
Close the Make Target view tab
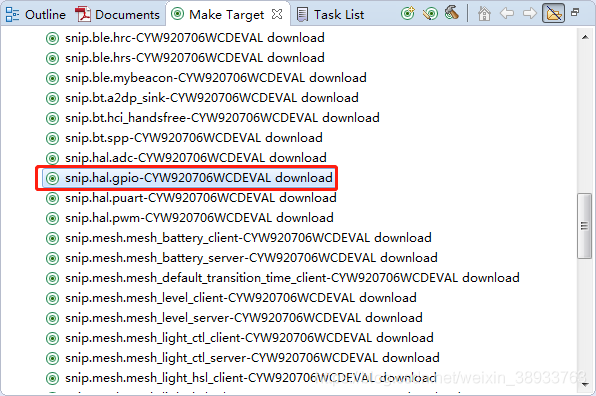pyautogui.click(x=277, y=14)
